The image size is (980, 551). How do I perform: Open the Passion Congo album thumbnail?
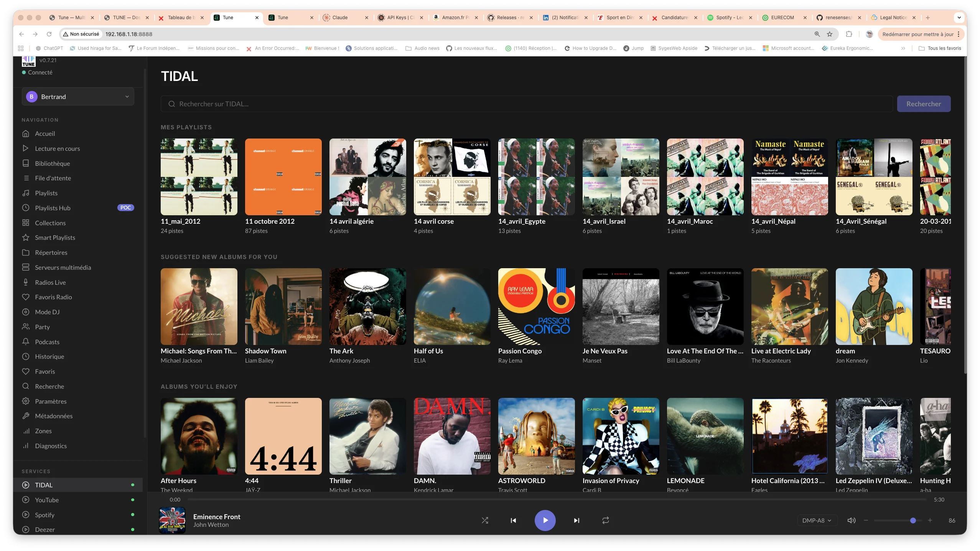tap(536, 306)
